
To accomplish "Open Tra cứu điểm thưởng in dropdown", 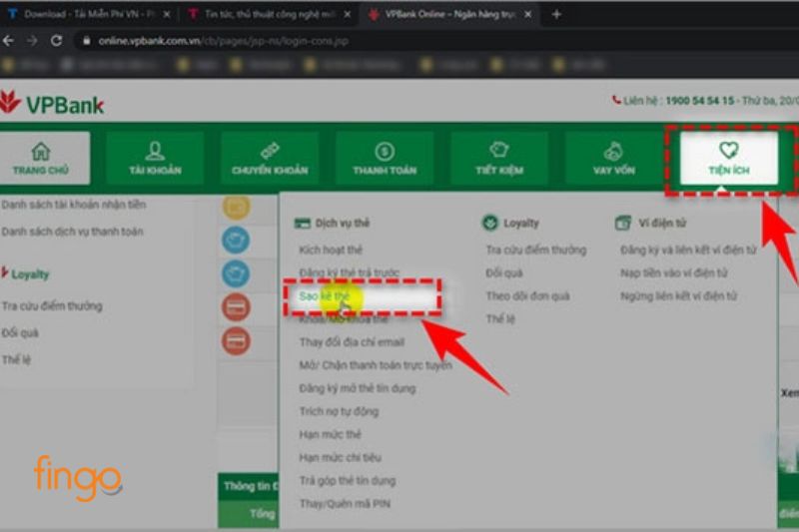I will pyautogui.click(x=536, y=250).
